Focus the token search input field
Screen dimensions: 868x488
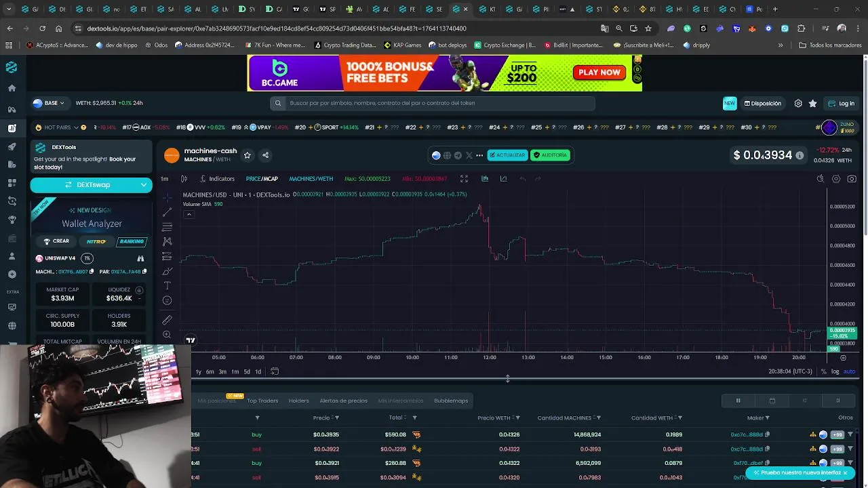tap(434, 103)
